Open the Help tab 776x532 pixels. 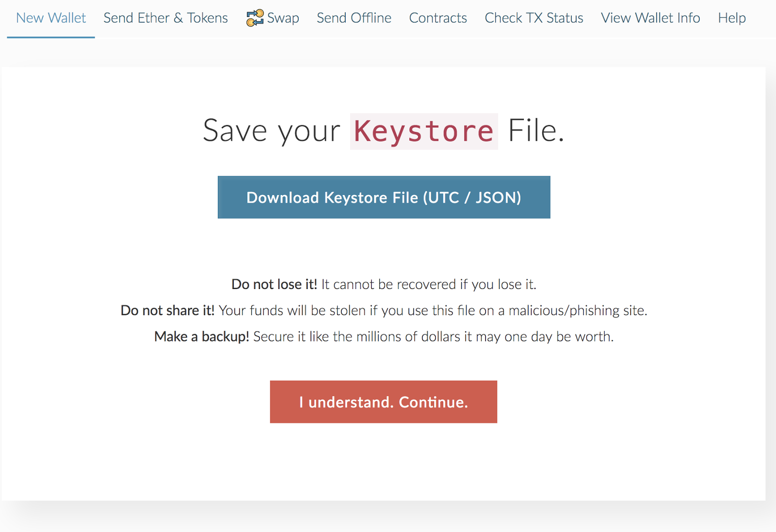732,18
